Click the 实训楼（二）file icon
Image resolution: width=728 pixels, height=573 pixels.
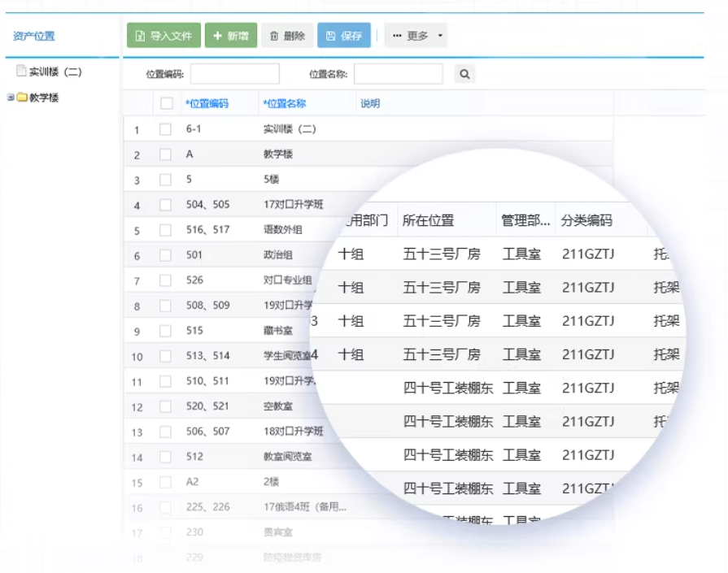[x=21, y=71]
